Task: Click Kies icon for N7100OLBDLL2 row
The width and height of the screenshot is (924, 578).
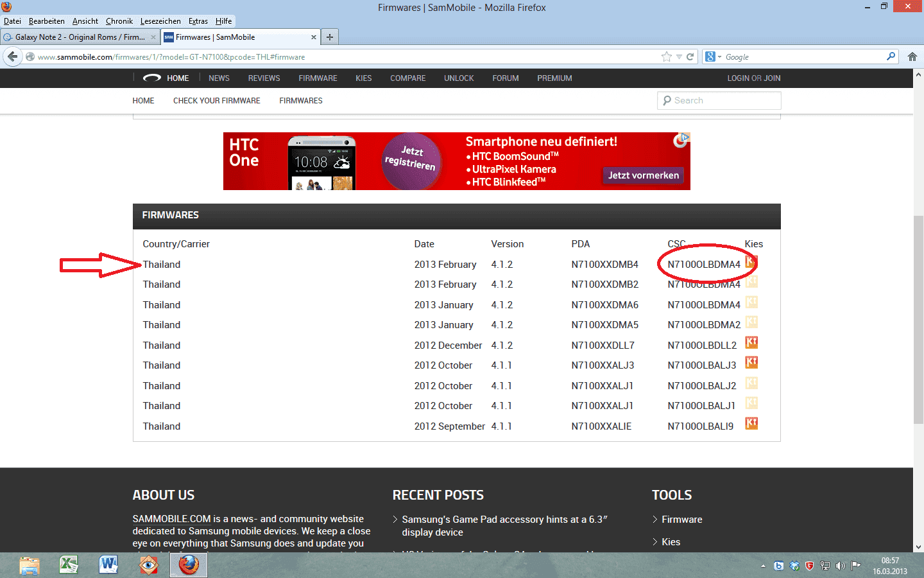Action: (x=751, y=342)
